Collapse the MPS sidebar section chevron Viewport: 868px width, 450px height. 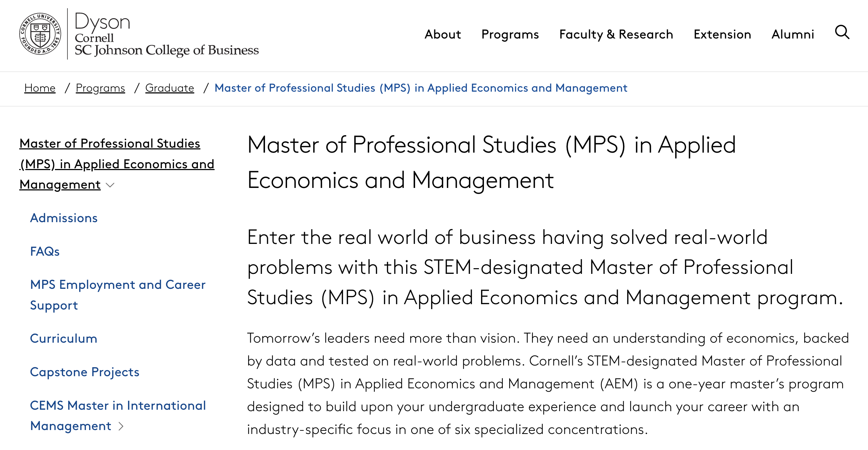pos(110,185)
